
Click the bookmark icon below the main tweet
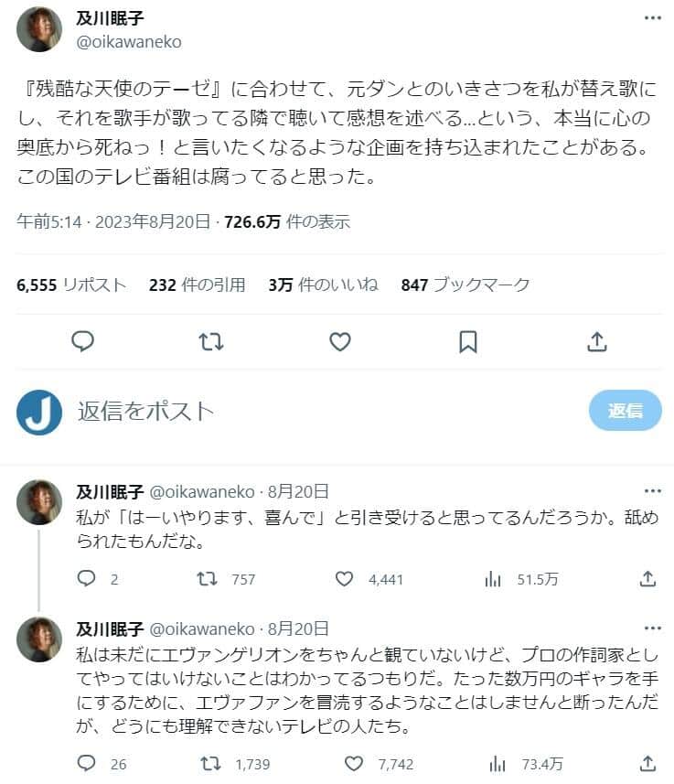click(468, 341)
